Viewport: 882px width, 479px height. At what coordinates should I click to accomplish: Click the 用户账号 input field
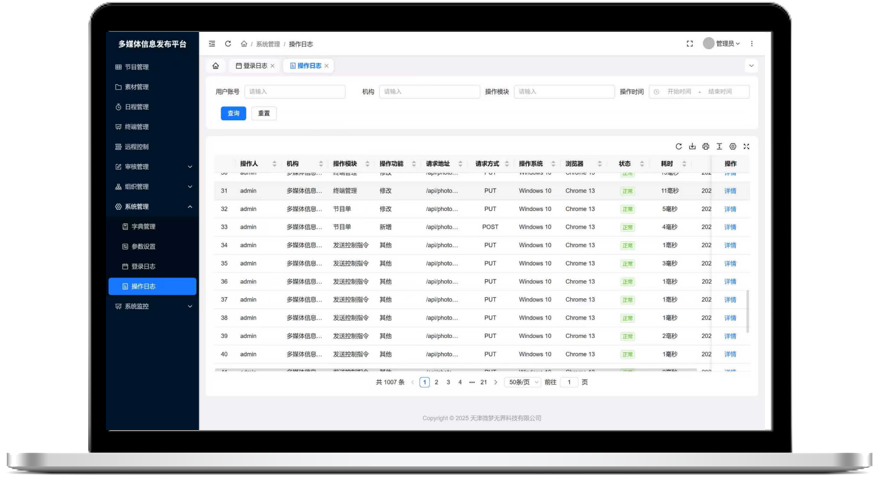(295, 92)
